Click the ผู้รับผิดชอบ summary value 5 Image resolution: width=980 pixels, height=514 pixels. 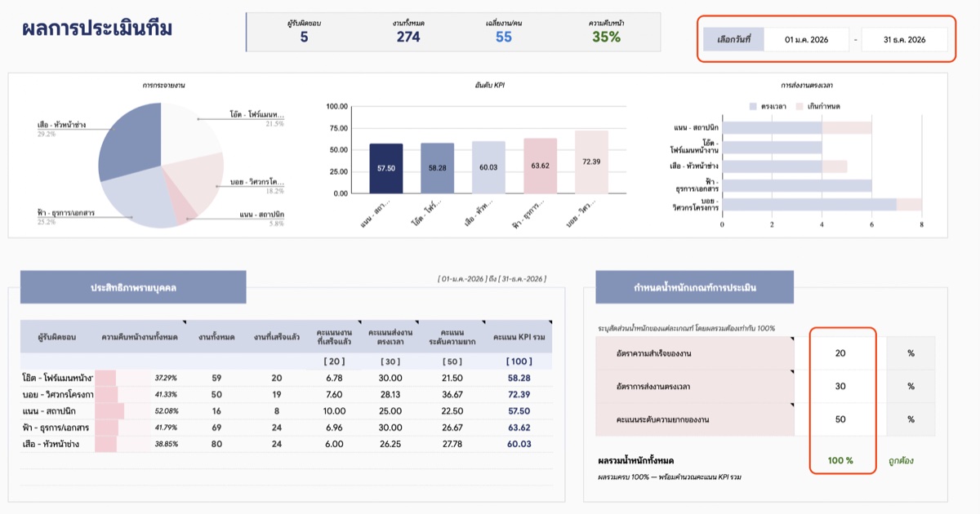coord(304,37)
